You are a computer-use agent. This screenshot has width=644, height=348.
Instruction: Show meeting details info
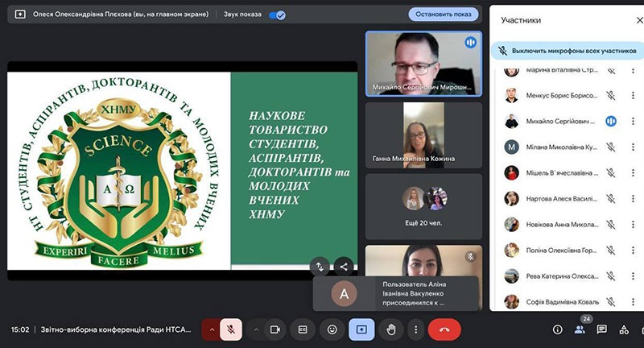(557, 329)
